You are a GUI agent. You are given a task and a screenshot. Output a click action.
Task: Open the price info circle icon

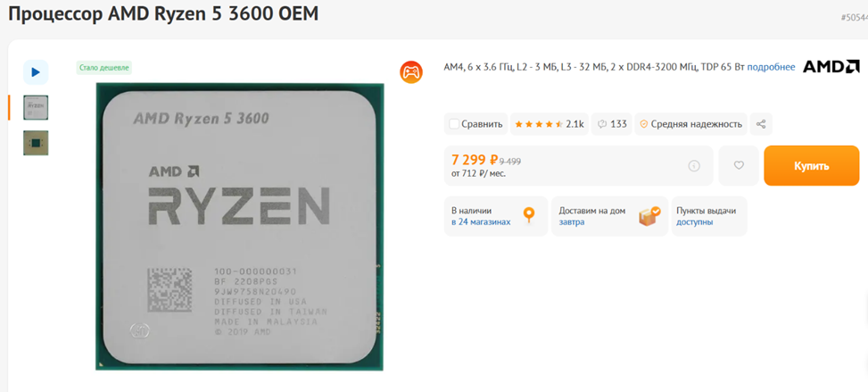[x=694, y=166]
